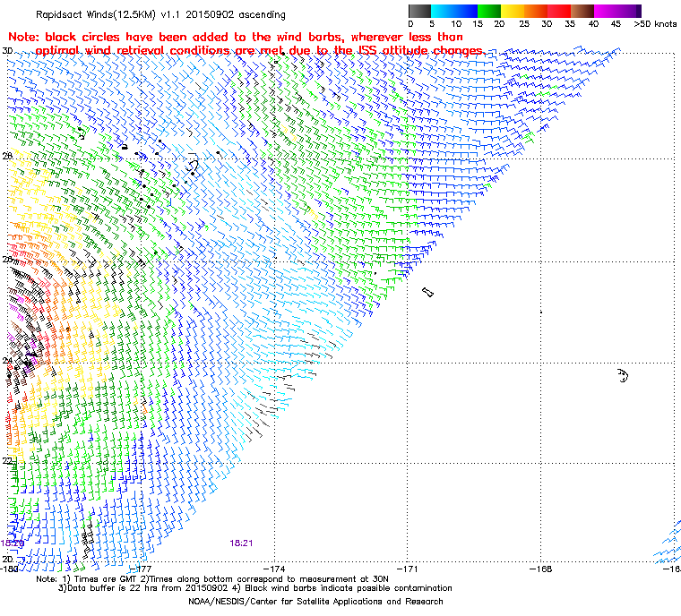Pick the cyan segment of the wind legend
Viewport: 681px width, 616px height.
(x=442, y=11)
